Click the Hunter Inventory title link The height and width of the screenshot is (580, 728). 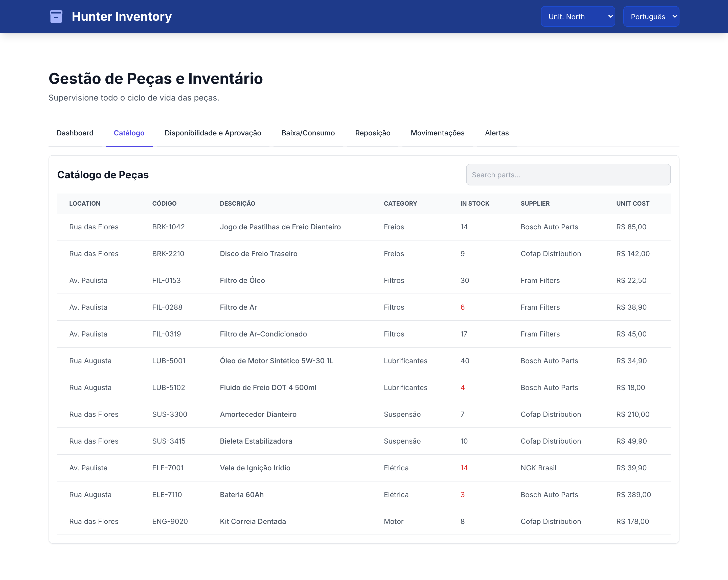[x=122, y=16]
